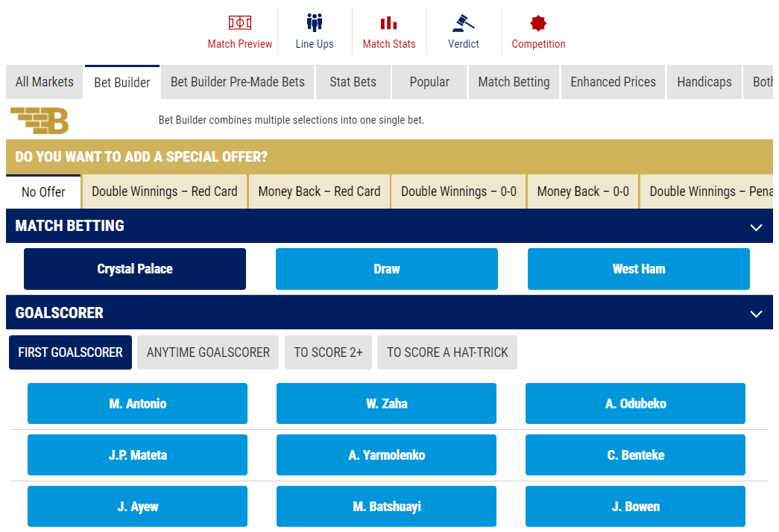Choose Double Winnings – Penalty offer
The image size is (779, 532).
pyautogui.click(x=707, y=191)
